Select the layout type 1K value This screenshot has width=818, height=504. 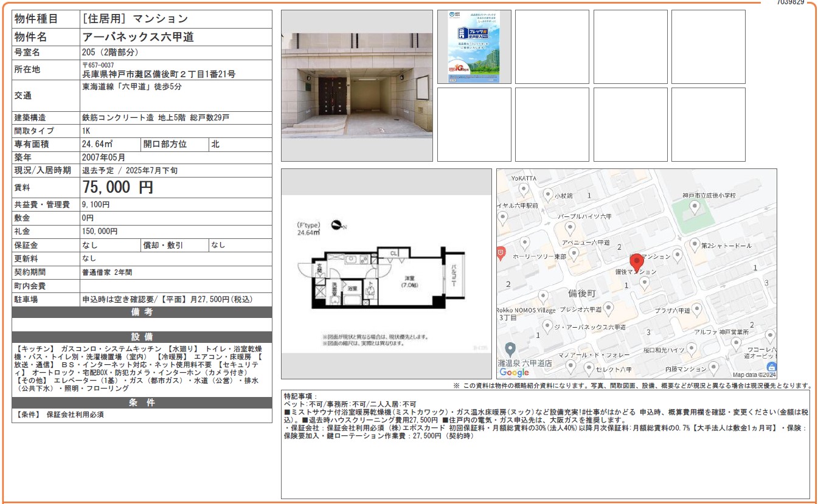pos(86,131)
